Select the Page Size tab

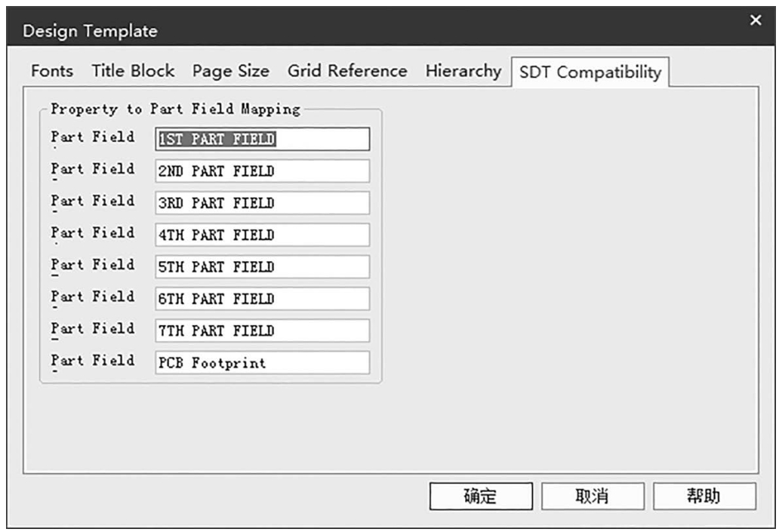[x=230, y=70]
